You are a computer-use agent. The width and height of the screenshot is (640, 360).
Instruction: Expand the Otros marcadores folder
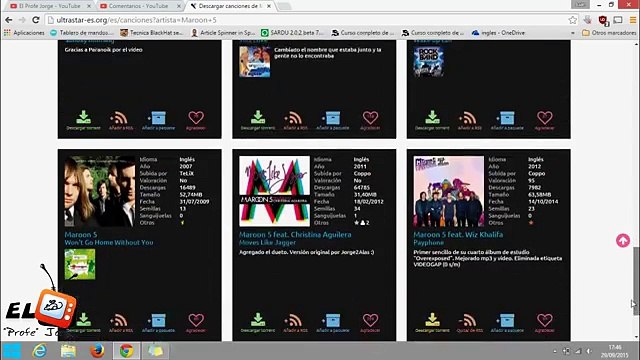609,33
